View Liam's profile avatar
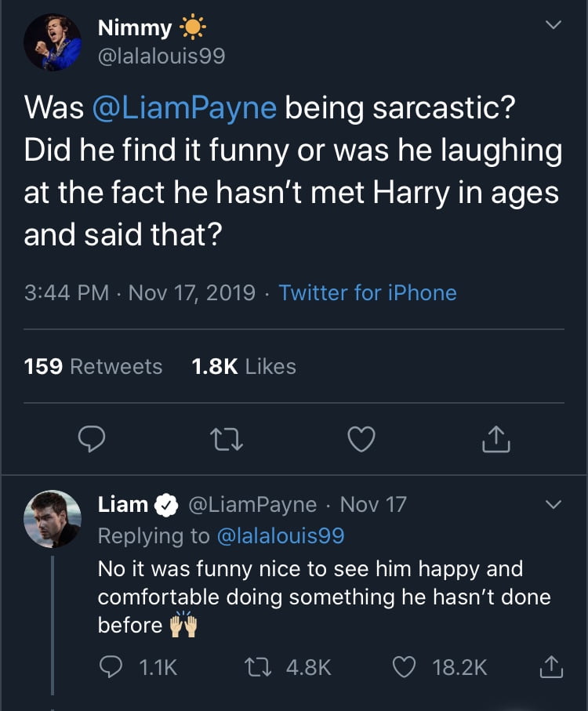This screenshot has height=711, width=588. [53, 519]
